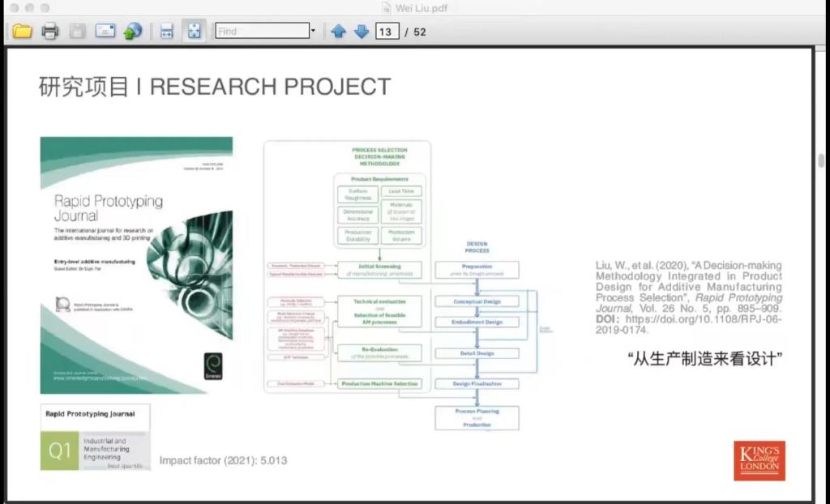Image resolution: width=830 pixels, height=504 pixels.
Task: Click inside the Find search field
Action: [x=261, y=32]
